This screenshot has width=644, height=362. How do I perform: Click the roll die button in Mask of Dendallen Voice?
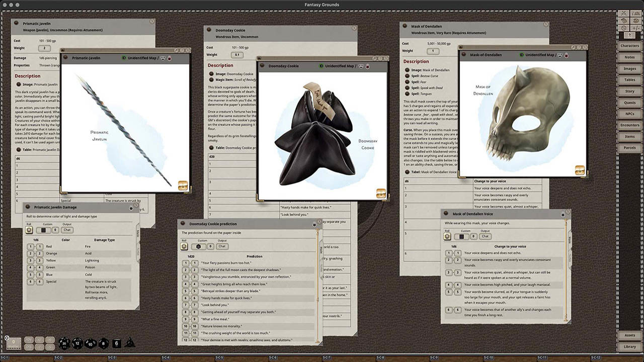click(x=447, y=236)
